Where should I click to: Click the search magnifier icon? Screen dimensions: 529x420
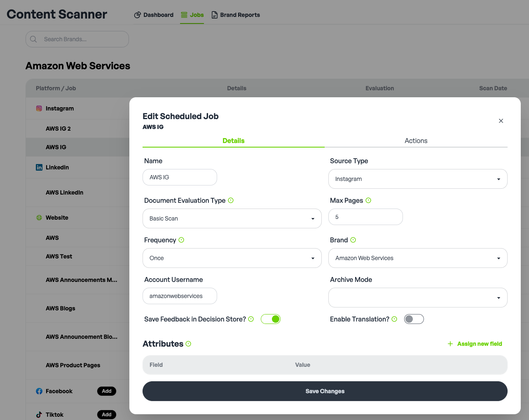point(34,39)
